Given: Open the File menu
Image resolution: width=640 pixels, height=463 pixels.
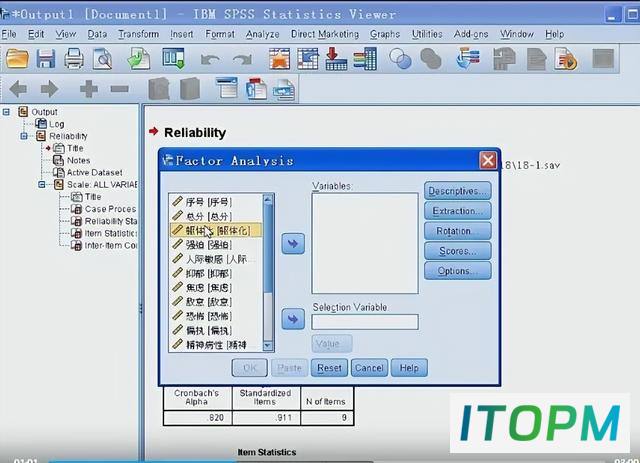Looking at the screenshot, I should pyautogui.click(x=9, y=34).
